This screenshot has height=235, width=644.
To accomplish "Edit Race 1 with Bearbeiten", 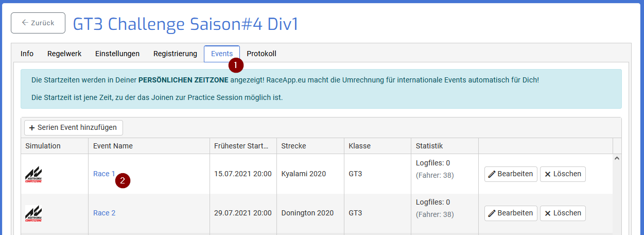I will 511,174.
